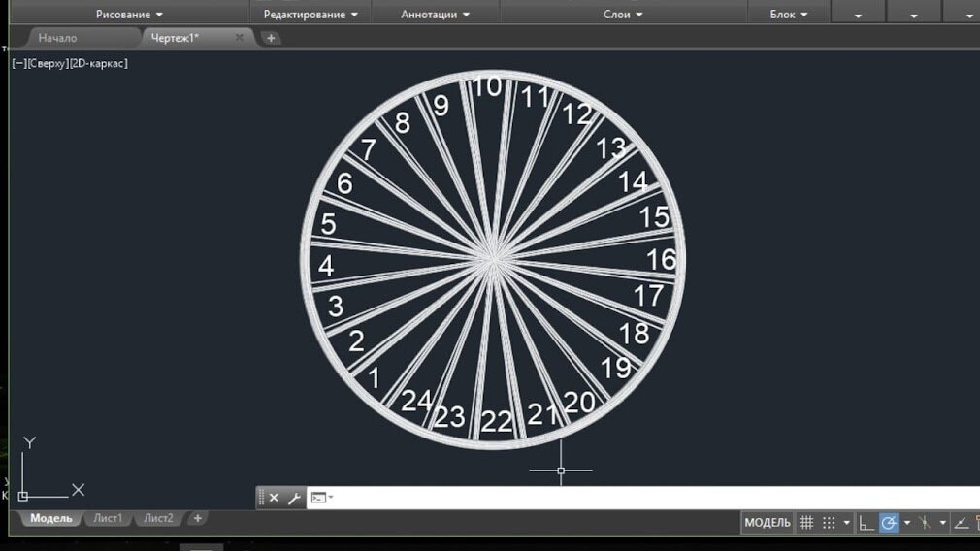Expand the Слои ribbon panel

pyautogui.click(x=623, y=15)
